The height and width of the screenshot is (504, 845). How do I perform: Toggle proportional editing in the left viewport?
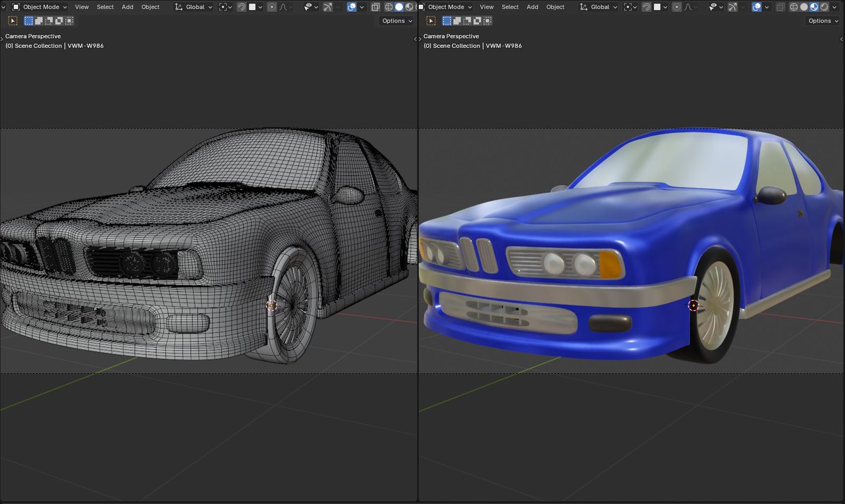[273, 6]
